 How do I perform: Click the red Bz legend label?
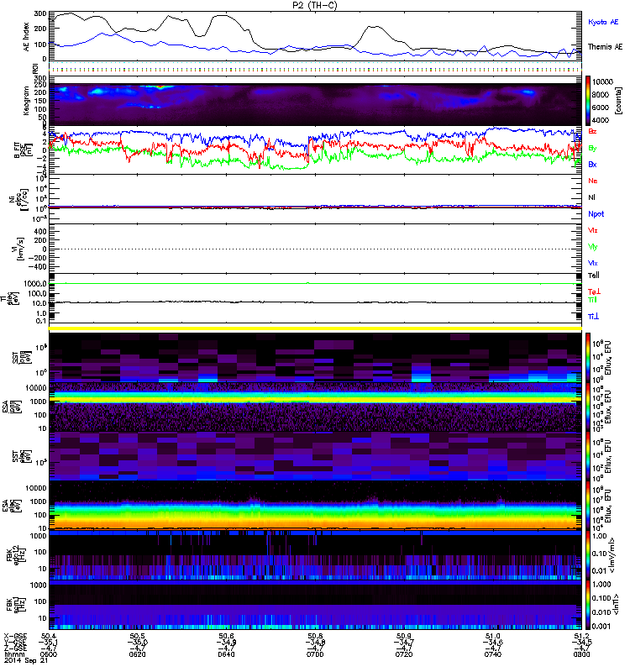(592, 131)
